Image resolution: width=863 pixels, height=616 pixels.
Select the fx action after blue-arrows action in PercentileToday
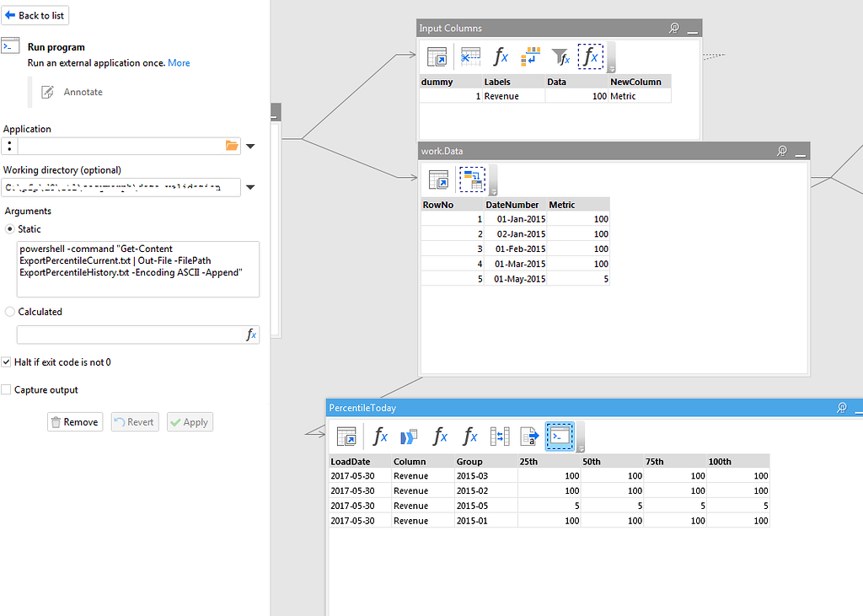pos(440,437)
